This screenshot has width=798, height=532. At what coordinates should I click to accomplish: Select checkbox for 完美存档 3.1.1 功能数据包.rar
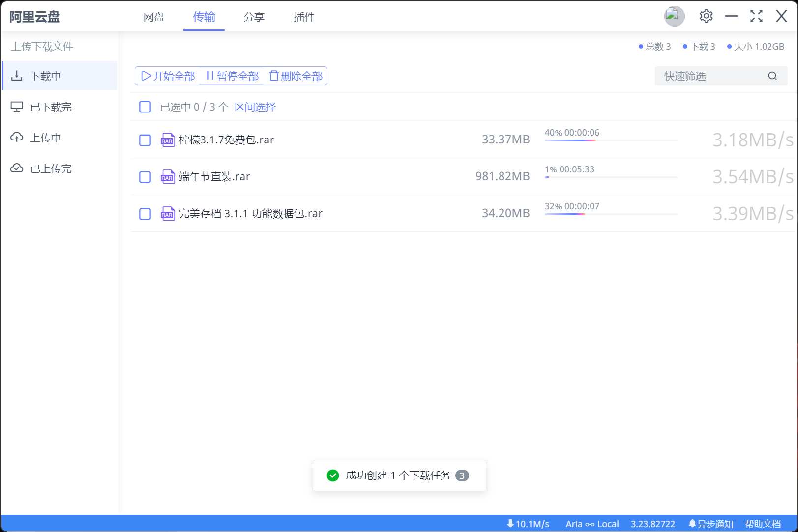(145, 214)
